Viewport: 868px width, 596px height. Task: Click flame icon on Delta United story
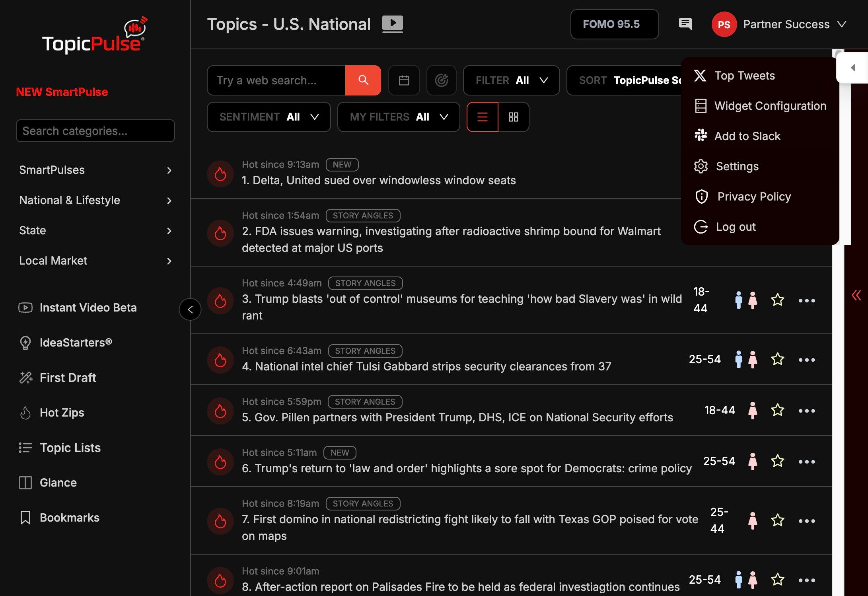tap(220, 173)
